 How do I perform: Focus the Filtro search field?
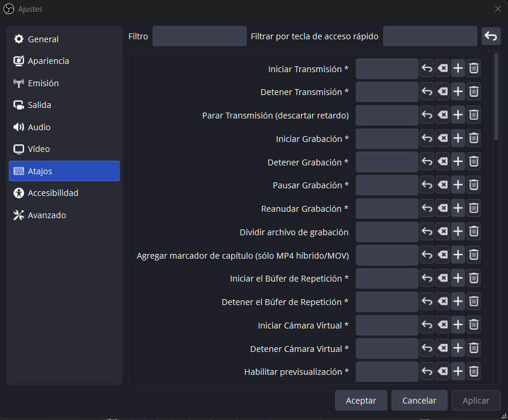pyautogui.click(x=199, y=36)
